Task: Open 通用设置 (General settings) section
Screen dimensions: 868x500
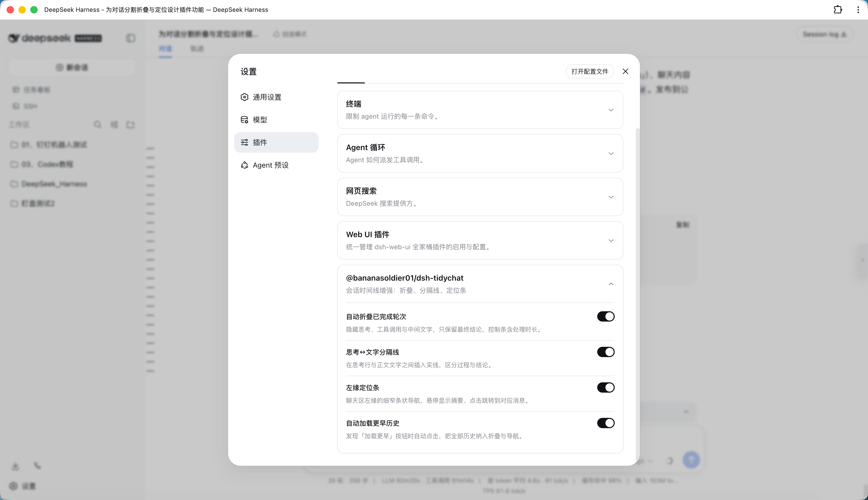Action: (276, 97)
